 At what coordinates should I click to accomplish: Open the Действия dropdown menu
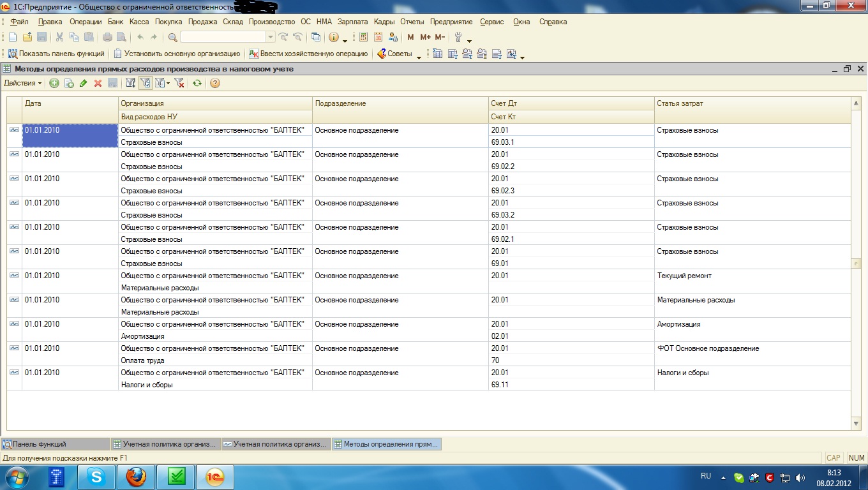[x=23, y=83]
